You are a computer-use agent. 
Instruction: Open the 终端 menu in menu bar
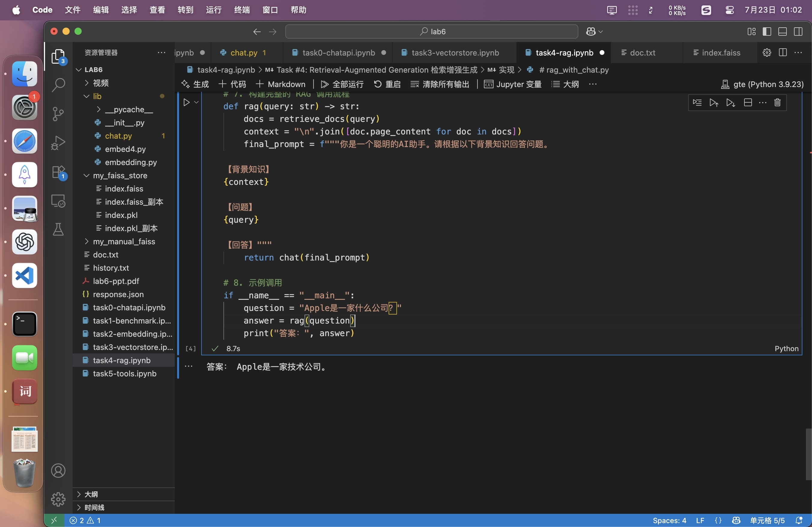(241, 10)
